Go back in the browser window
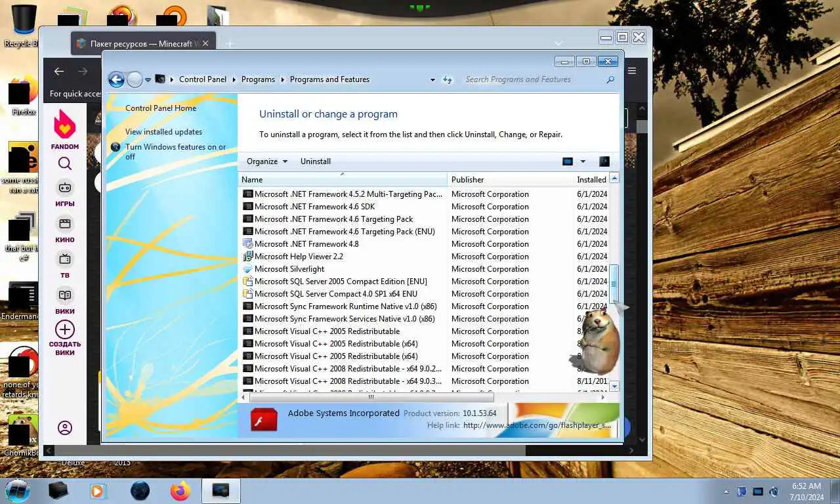 [x=59, y=72]
